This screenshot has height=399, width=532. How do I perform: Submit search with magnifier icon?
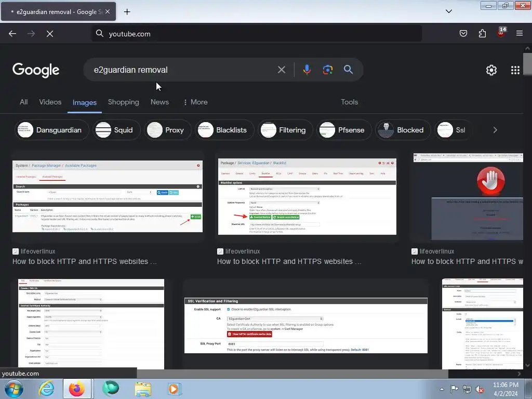tap(348, 70)
